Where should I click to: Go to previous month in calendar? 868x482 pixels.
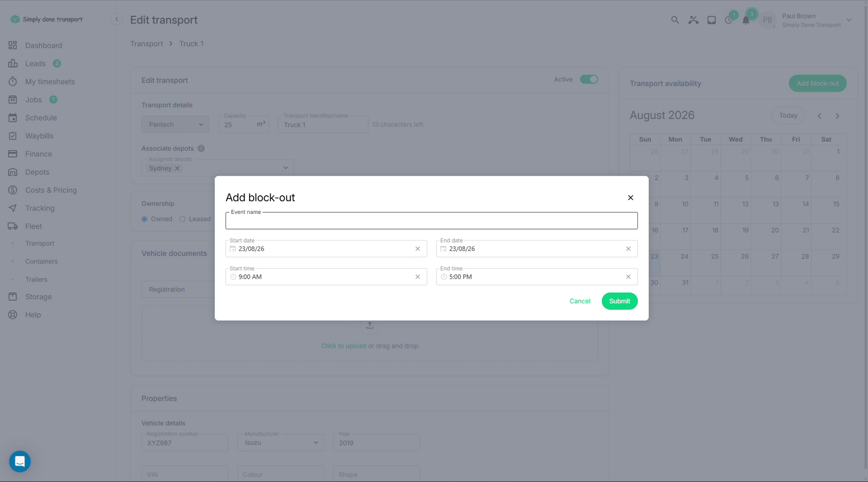click(819, 116)
